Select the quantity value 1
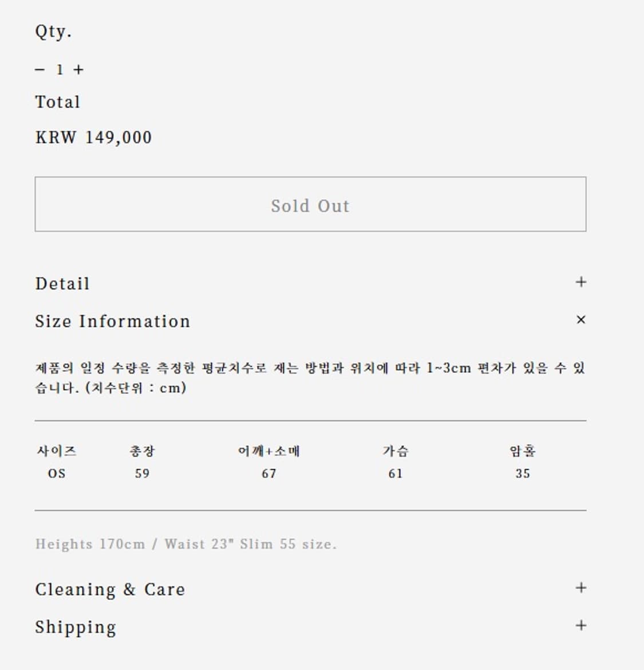 58,69
